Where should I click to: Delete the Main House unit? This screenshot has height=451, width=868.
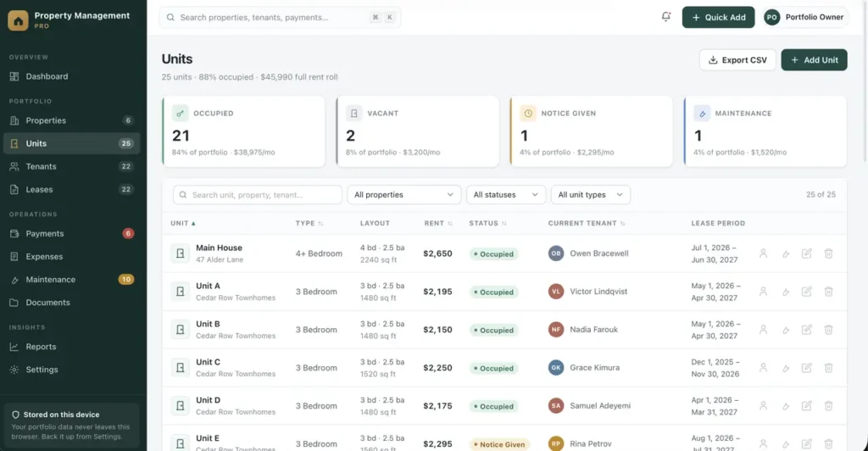pos(829,253)
